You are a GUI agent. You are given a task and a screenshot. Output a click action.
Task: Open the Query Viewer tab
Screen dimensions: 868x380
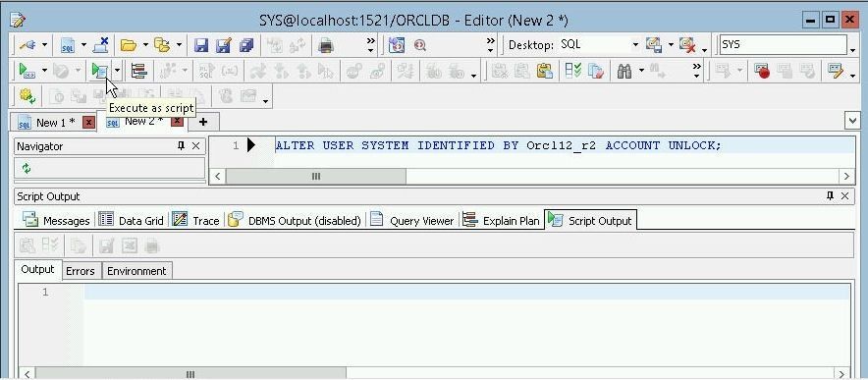[x=411, y=220]
